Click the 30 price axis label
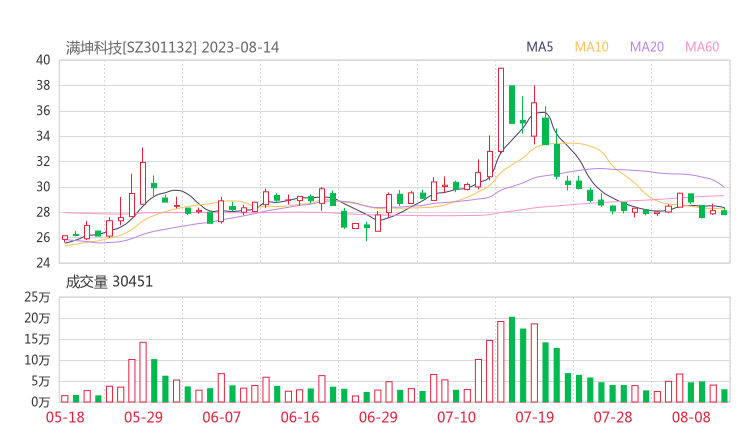740x440 pixels. pyautogui.click(x=43, y=187)
